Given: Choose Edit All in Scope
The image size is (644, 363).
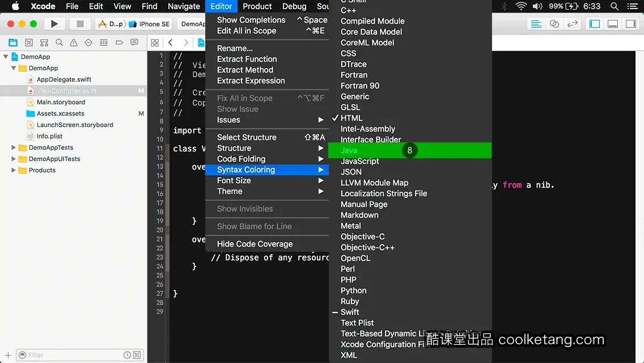Looking at the screenshot, I should point(267,31).
